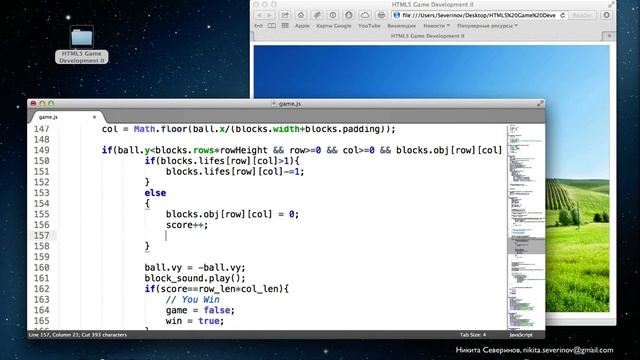
Task: Click 'game = false;' on line 164
Action: coord(200,310)
